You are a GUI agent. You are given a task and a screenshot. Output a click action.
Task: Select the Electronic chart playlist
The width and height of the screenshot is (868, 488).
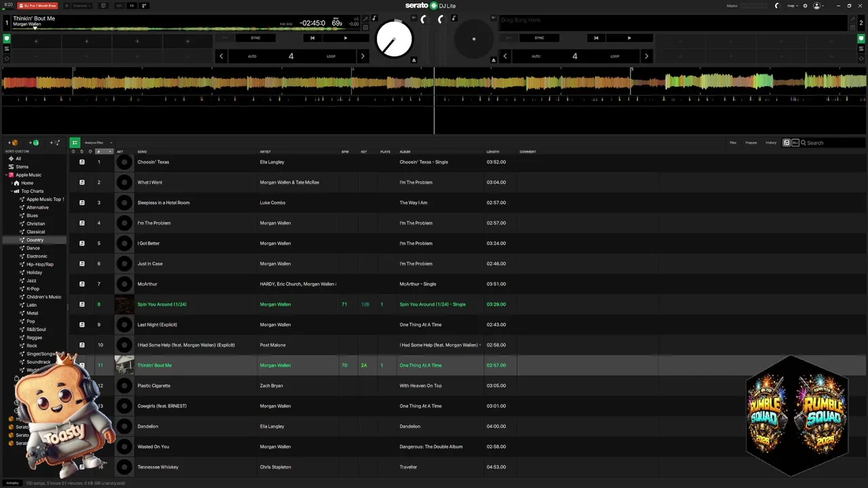click(x=37, y=256)
